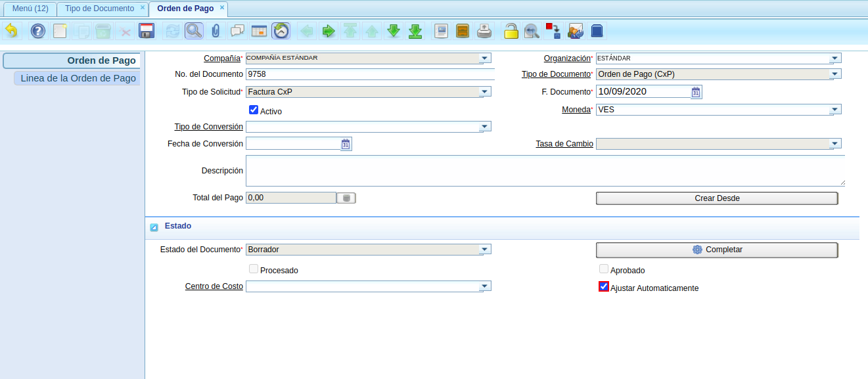Open the Organización dropdown

pyautogui.click(x=835, y=58)
